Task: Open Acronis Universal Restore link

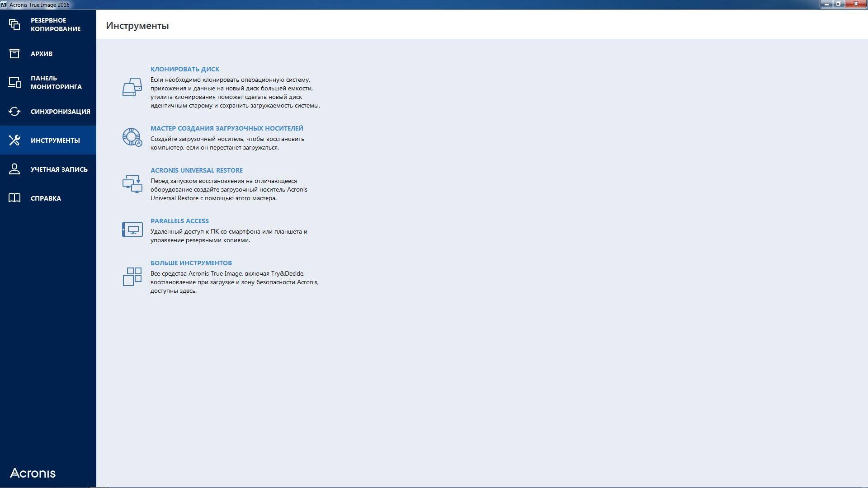Action: click(197, 170)
